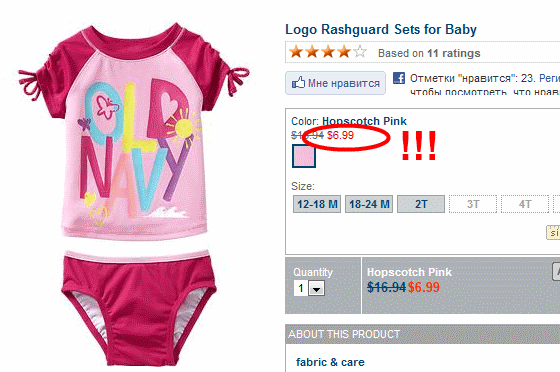Click the quantity value box showing 1
This screenshot has height=372, width=560.
[x=301, y=288]
